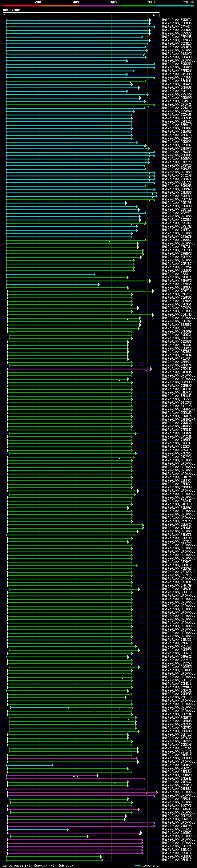Open hit UniRef100_Q7Y0S4

pyautogui.click(x=177, y=26)
